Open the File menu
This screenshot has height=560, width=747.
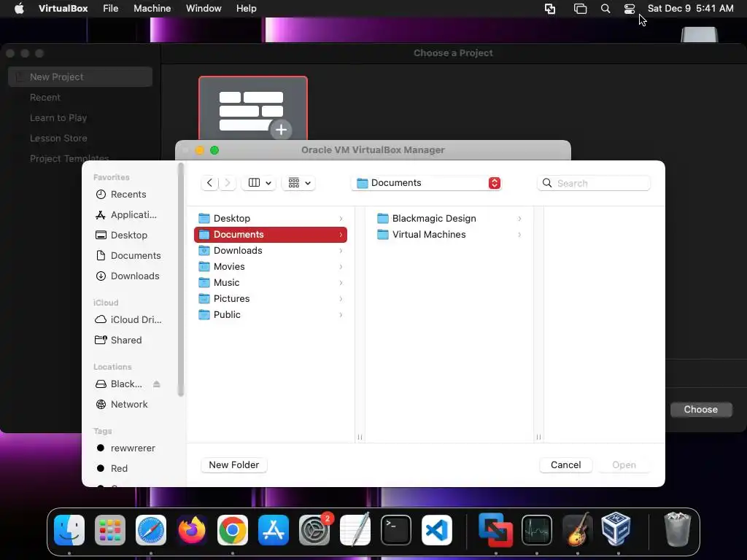pyautogui.click(x=111, y=9)
